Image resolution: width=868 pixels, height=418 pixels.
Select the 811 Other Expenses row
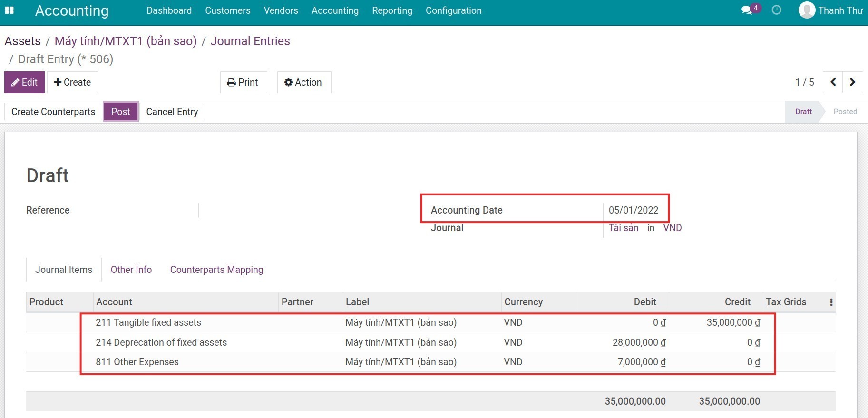click(137, 362)
